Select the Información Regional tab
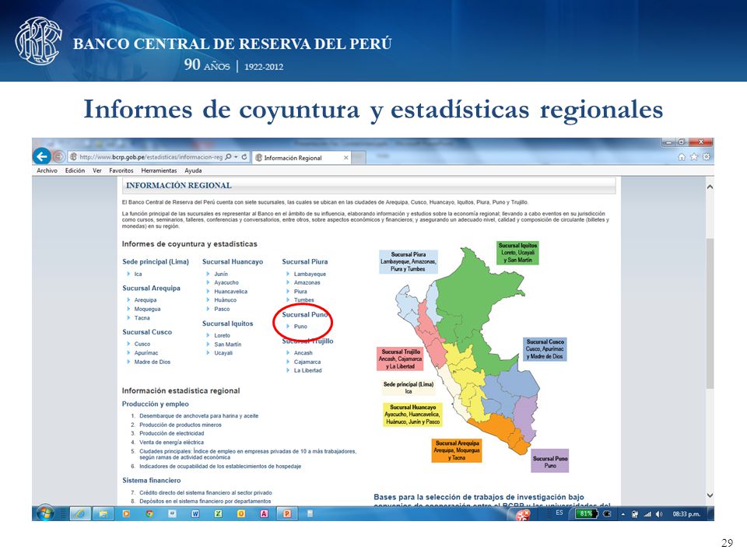The image size is (747, 560). [302, 158]
